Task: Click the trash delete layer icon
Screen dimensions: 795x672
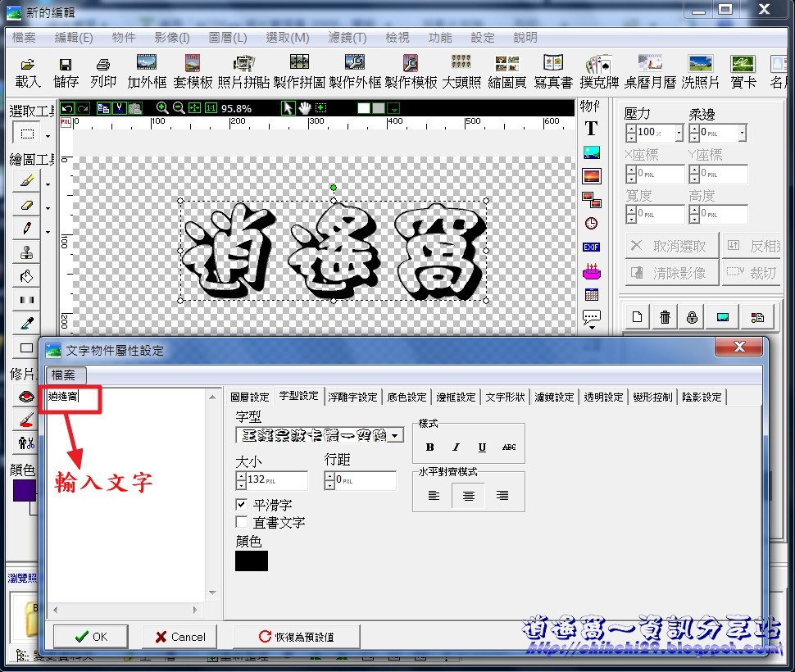Action: point(665,317)
